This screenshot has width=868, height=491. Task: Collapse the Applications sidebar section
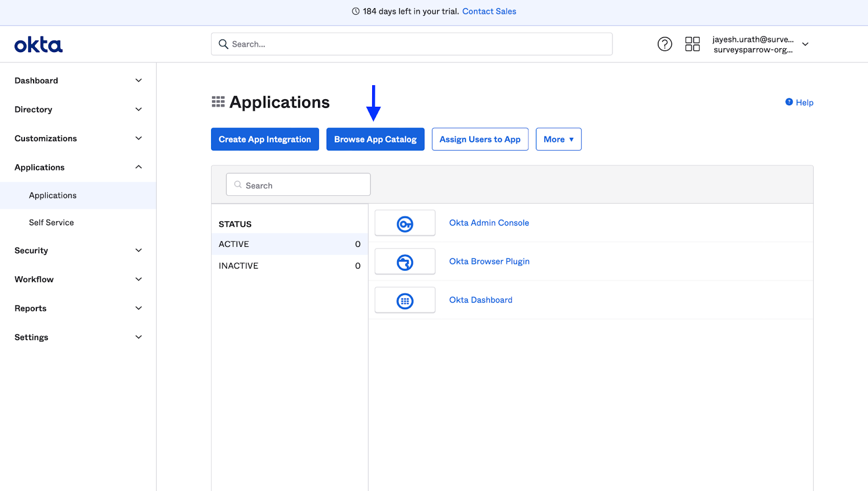(x=78, y=167)
